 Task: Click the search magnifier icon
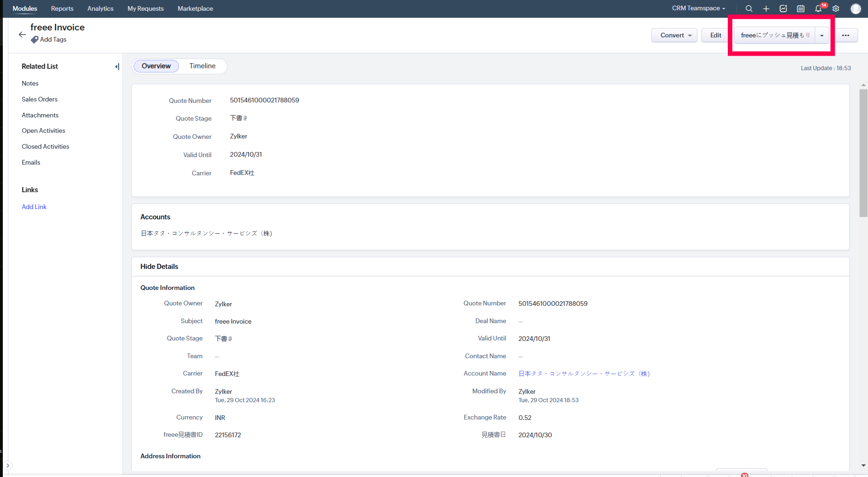(749, 8)
